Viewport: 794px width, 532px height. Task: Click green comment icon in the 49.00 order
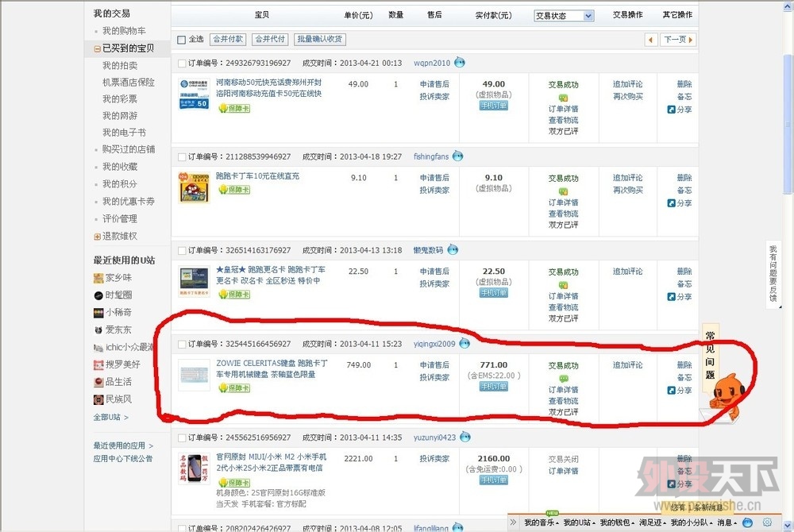563,98
